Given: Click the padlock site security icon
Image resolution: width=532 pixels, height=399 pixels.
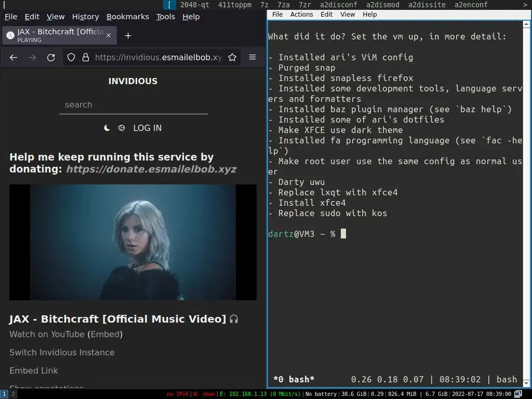Looking at the screenshot, I should coord(86,57).
